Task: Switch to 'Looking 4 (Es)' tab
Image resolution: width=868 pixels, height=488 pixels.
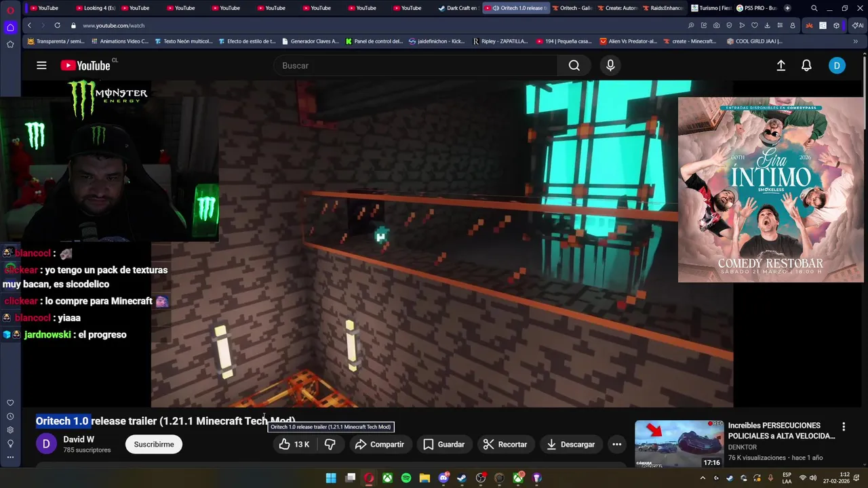Action: 95,8
